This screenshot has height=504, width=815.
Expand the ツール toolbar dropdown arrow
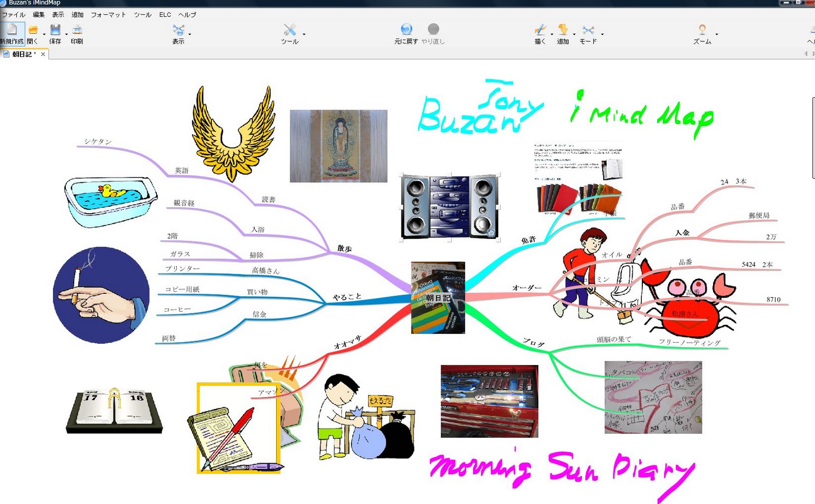(x=304, y=34)
